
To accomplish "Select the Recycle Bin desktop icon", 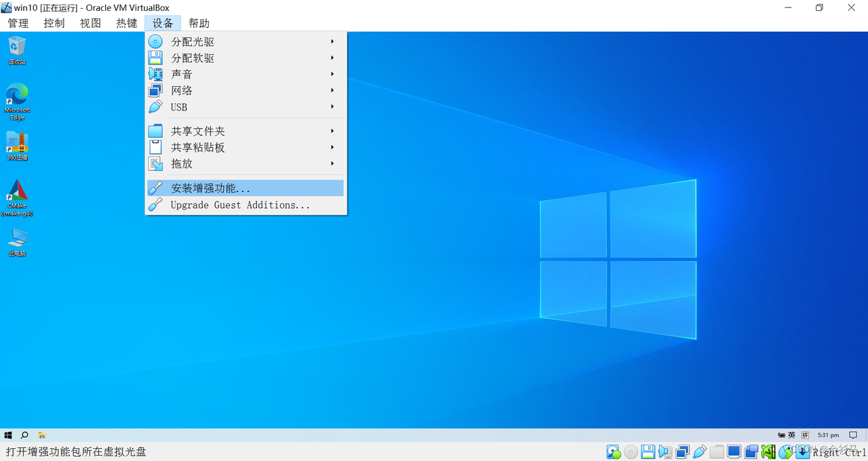I will click(x=17, y=51).
